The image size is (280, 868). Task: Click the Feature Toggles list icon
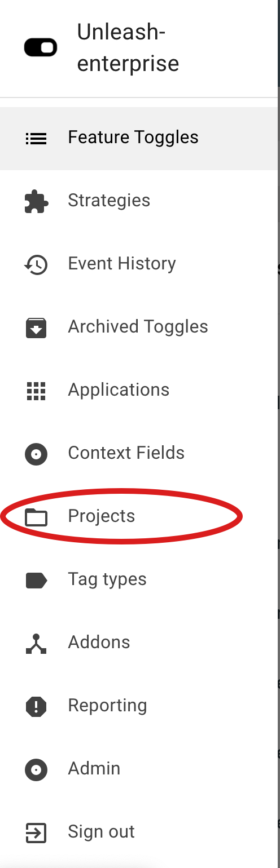point(37,138)
